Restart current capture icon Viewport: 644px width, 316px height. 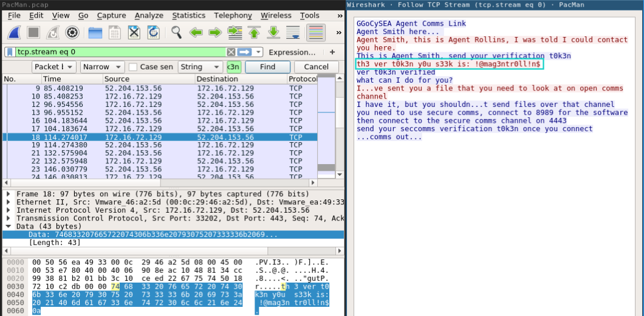click(53, 32)
